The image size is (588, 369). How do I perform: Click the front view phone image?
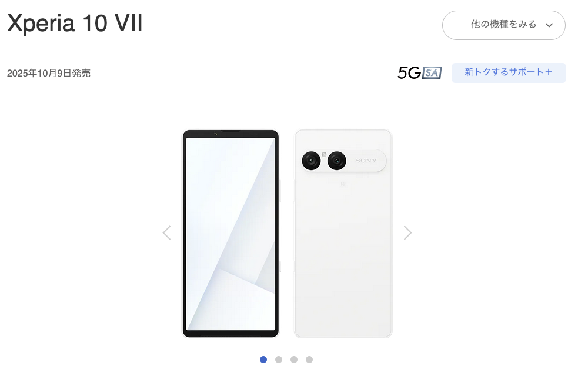tap(230, 234)
